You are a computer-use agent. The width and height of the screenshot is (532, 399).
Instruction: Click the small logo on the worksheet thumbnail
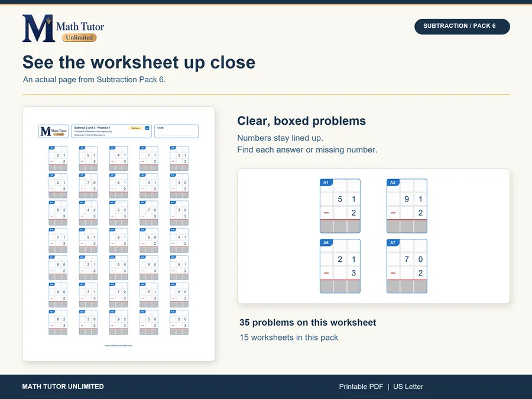tap(54, 131)
